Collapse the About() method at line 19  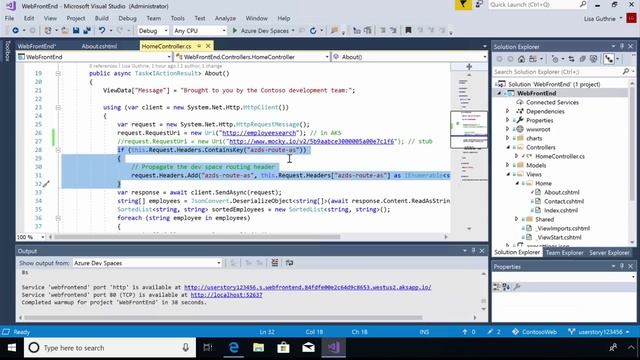point(58,73)
